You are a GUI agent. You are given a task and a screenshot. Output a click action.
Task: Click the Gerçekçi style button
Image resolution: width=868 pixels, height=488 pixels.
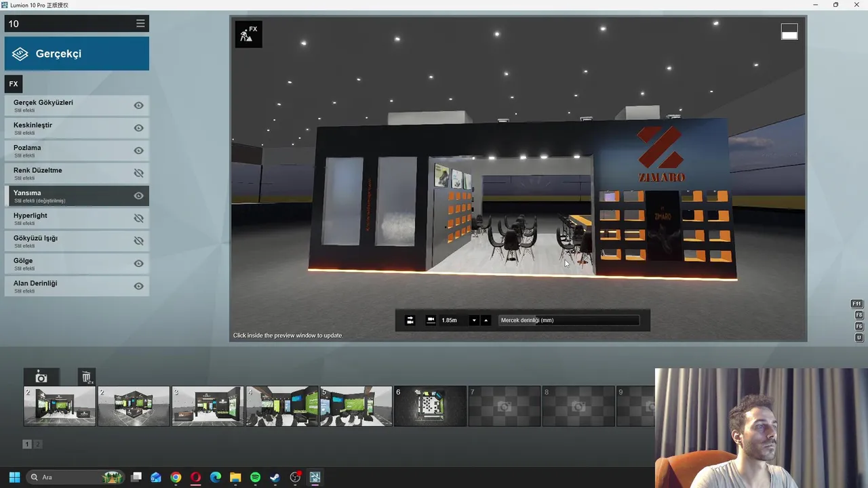(x=77, y=54)
